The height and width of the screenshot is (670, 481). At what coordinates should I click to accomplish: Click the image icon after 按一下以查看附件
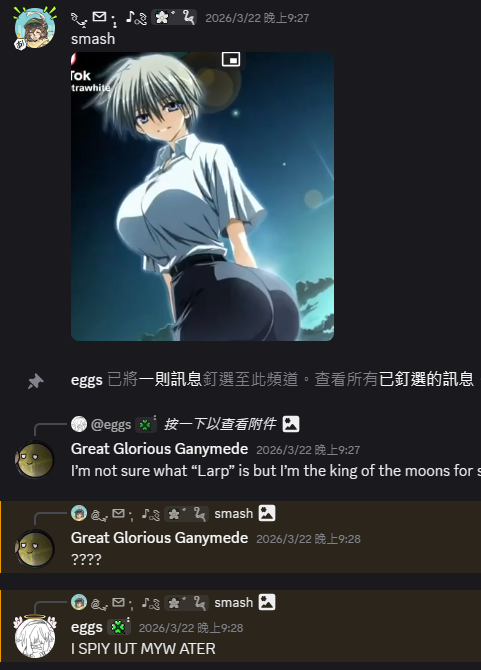[x=291, y=424]
